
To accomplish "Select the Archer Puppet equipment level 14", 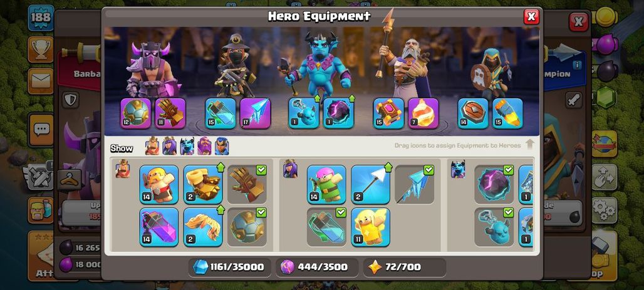I will pyautogui.click(x=326, y=184).
